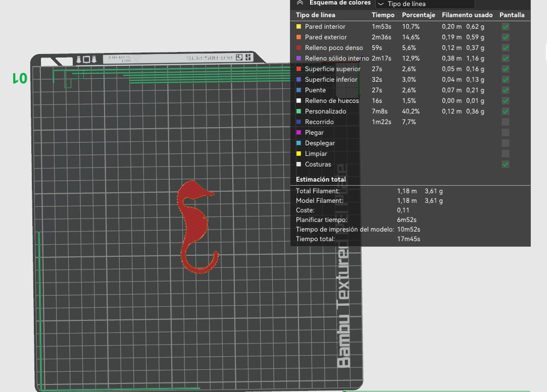547x392 pixels.
Task: Select the Personalizado row label
Action: click(325, 111)
